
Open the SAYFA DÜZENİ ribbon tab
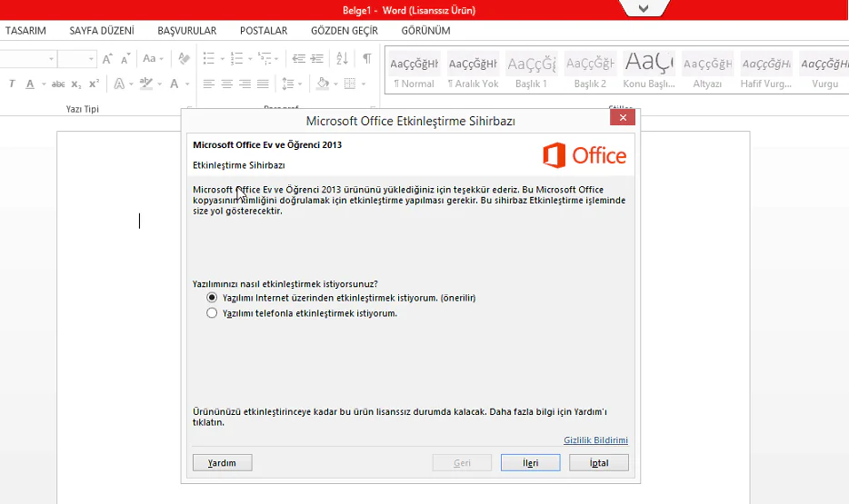(102, 31)
